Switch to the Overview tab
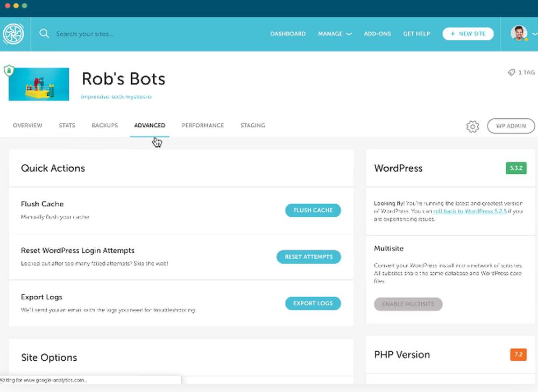The image size is (538, 392). click(x=27, y=125)
